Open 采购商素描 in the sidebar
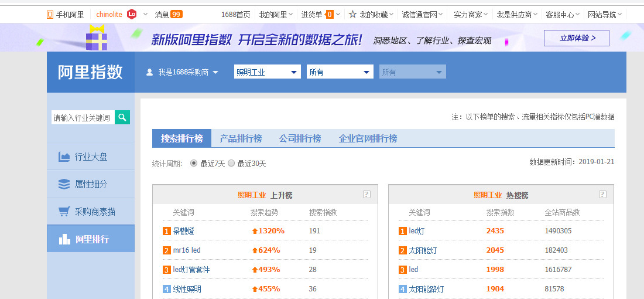 pyautogui.click(x=91, y=212)
